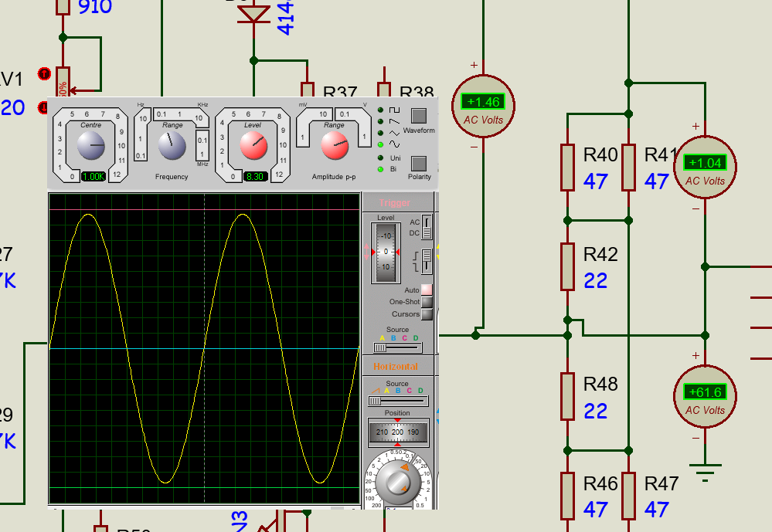This screenshot has height=532, width=772.
Task: Enable Auto trigger mode
Action: [x=426, y=290]
